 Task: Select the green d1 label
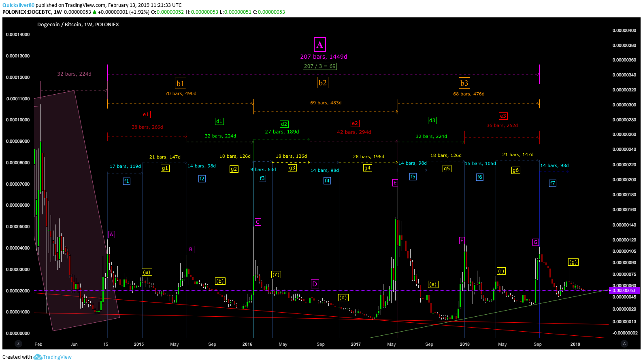point(219,121)
